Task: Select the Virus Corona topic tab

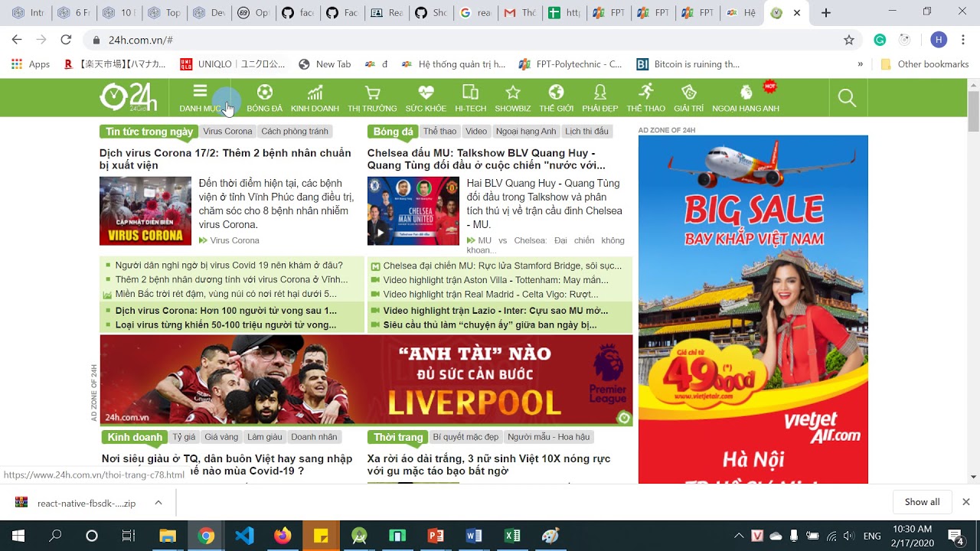Action: click(x=227, y=132)
